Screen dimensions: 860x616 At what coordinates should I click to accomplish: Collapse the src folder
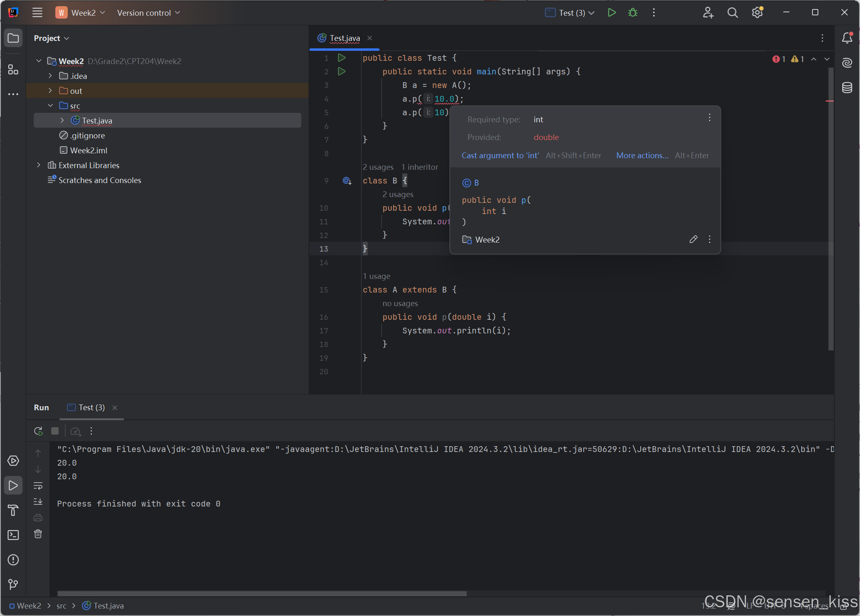pos(50,106)
